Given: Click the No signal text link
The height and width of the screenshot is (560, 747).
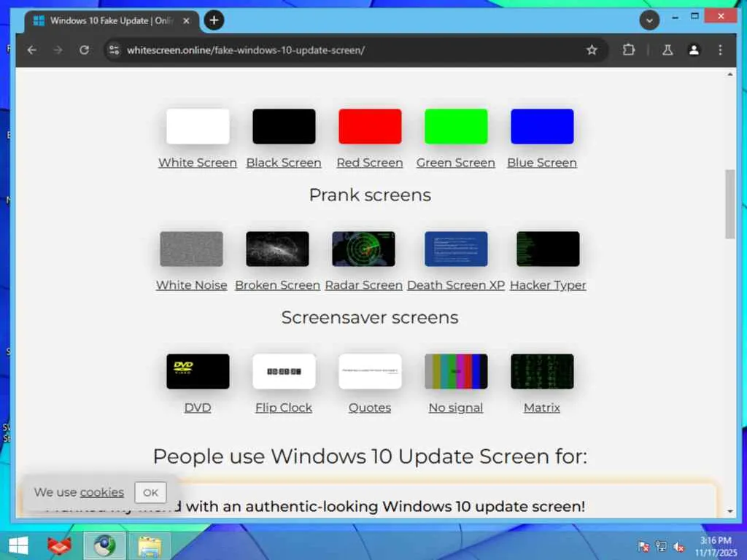Looking at the screenshot, I should pyautogui.click(x=456, y=408).
